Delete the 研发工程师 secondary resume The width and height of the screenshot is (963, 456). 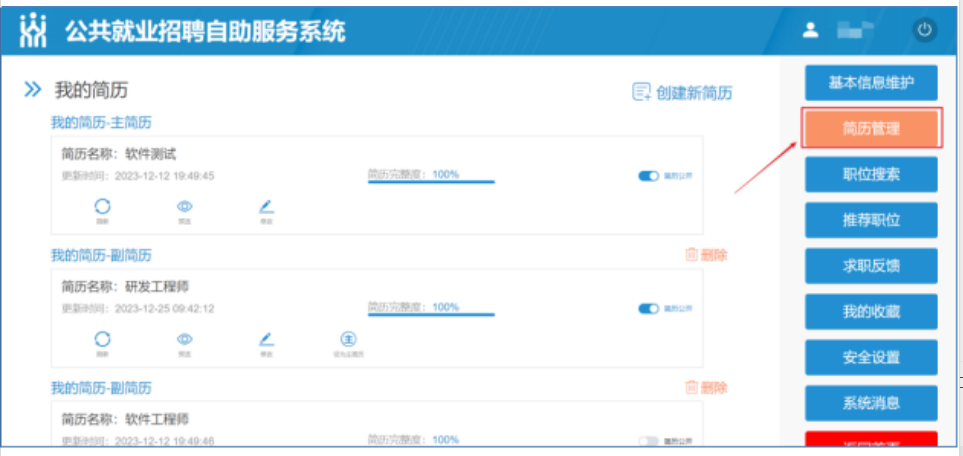tap(706, 255)
